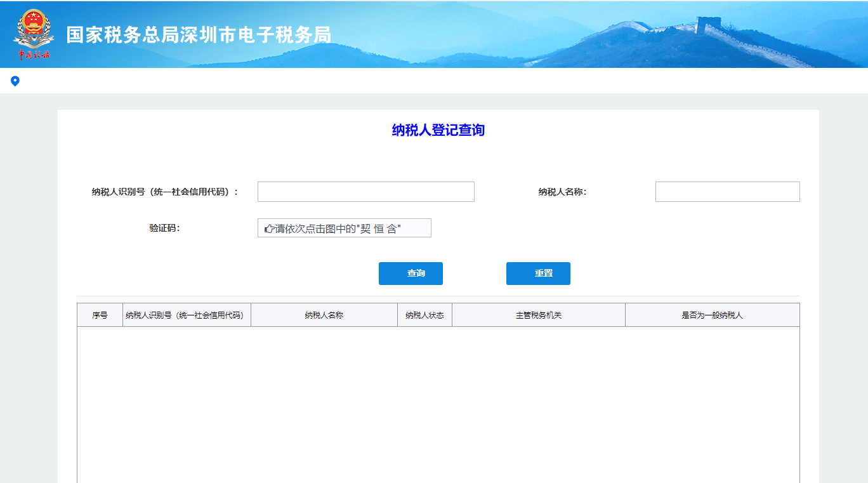The image size is (868, 483).
Task: Click the taxpayer identification number input box
Action: (365, 191)
